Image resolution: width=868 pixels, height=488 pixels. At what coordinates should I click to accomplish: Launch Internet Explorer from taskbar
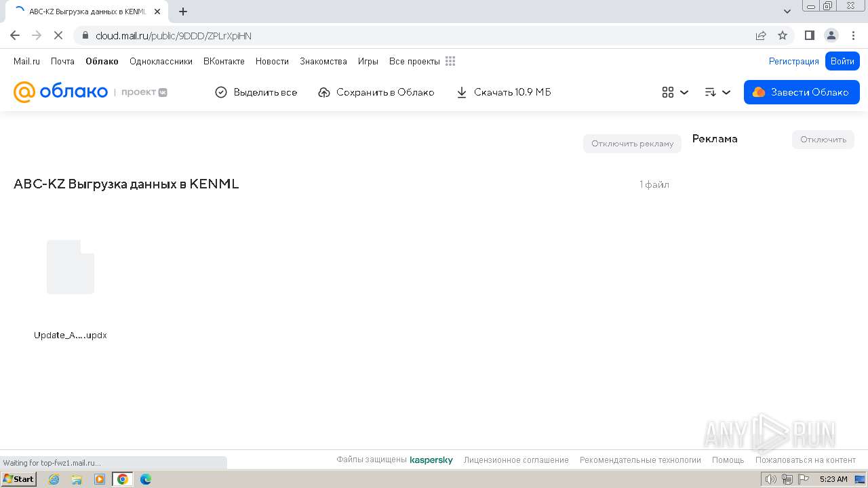point(54,479)
